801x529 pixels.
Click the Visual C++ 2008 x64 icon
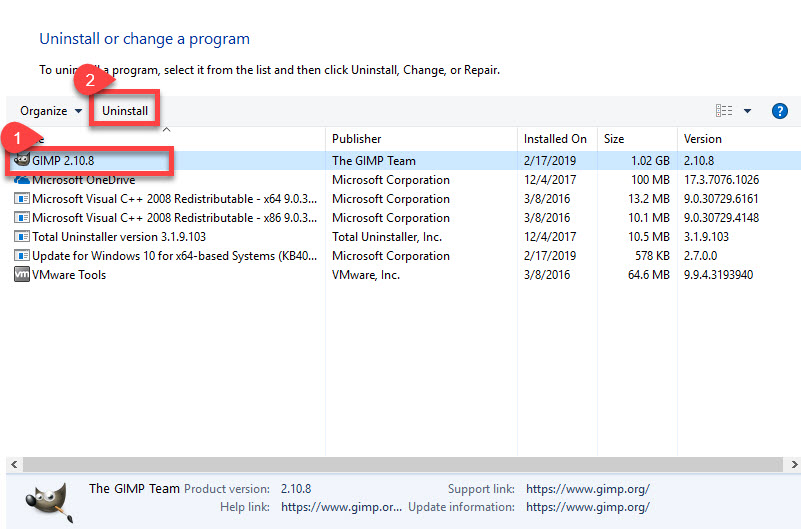click(21, 199)
